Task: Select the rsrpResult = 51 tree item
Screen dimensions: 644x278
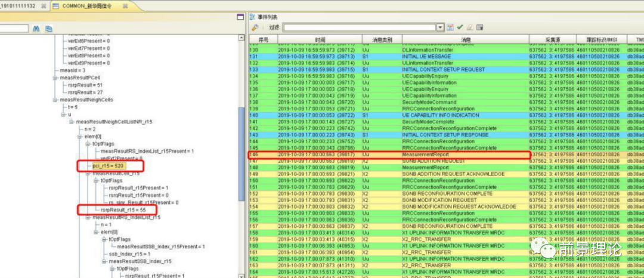Action: (85, 85)
